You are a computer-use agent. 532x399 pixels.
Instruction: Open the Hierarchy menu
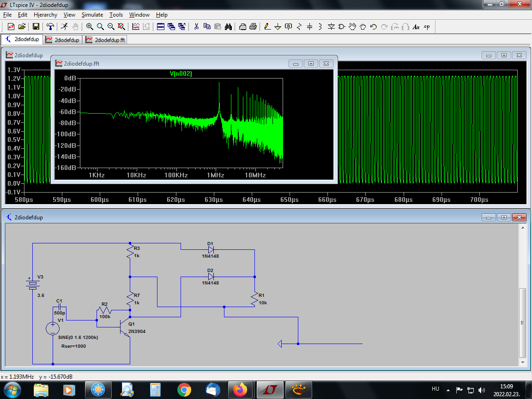[x=45, y=15]
